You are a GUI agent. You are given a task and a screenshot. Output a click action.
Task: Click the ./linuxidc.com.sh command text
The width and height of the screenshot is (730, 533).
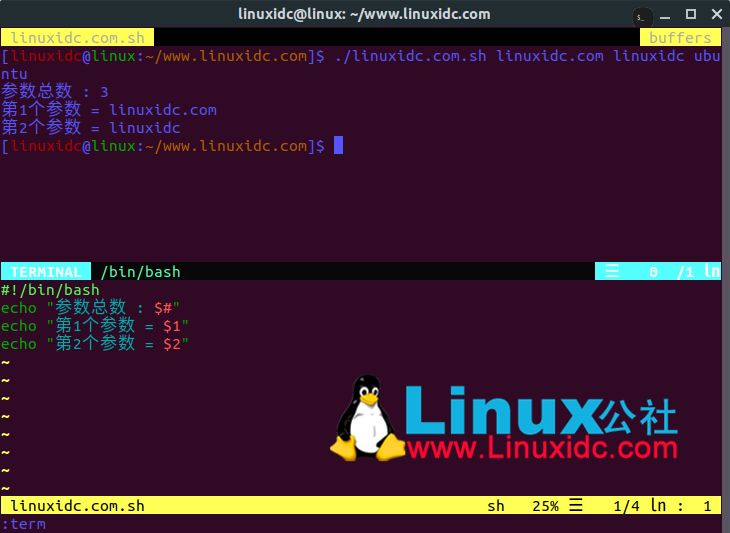[410, 56]
